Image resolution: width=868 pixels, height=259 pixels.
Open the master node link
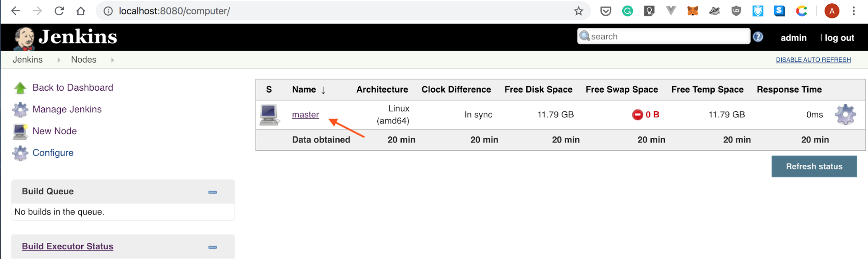click(x=305, y=115)
